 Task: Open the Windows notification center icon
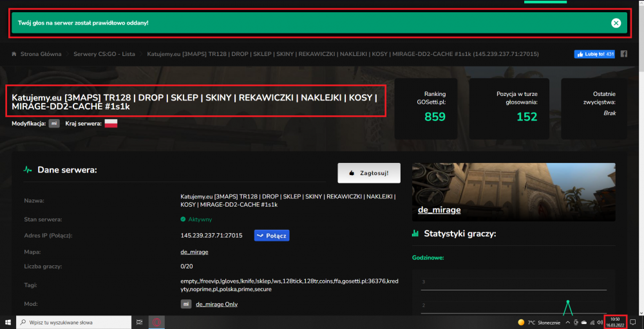coord(633,323)
